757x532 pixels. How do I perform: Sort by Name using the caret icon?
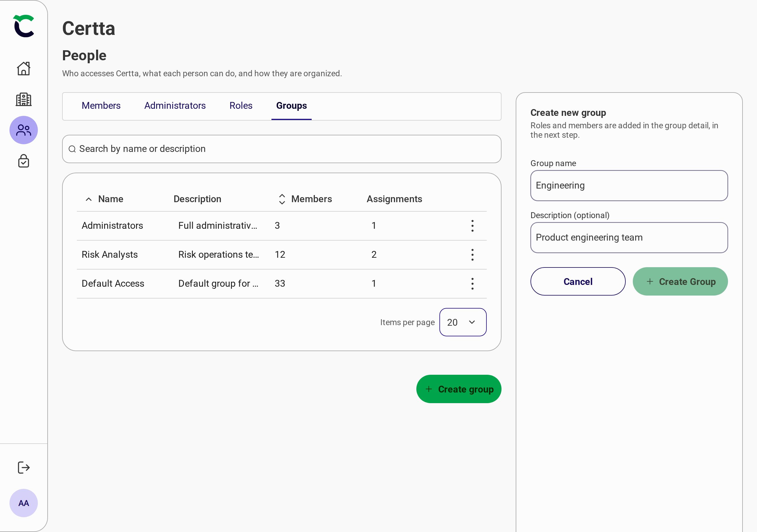point(88,199)
